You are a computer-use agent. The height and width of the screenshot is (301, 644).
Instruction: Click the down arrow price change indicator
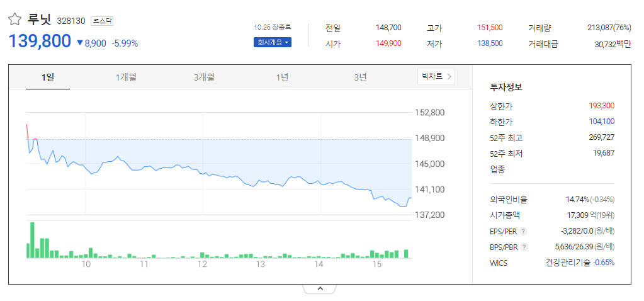pos(80,43)
